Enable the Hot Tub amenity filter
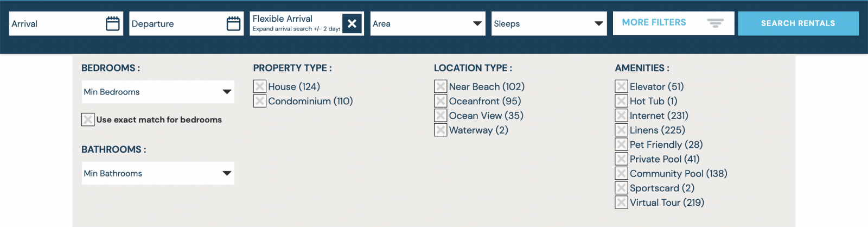 621,101
